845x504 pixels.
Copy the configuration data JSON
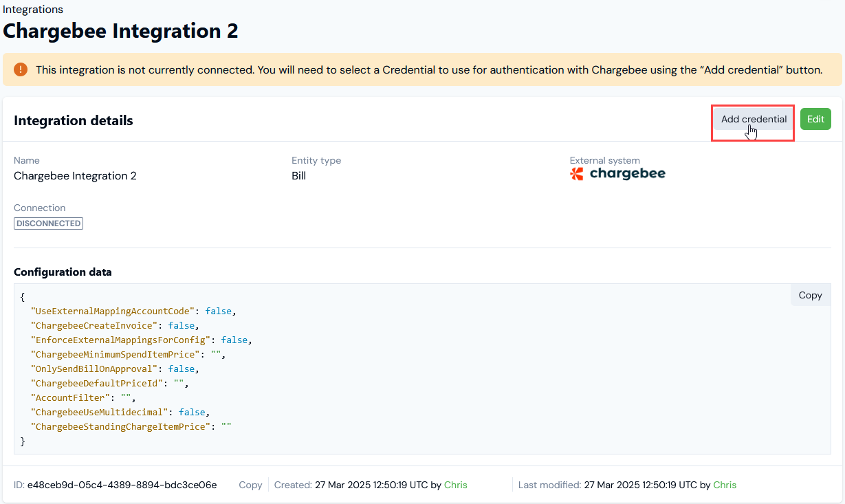coord(810,295)
